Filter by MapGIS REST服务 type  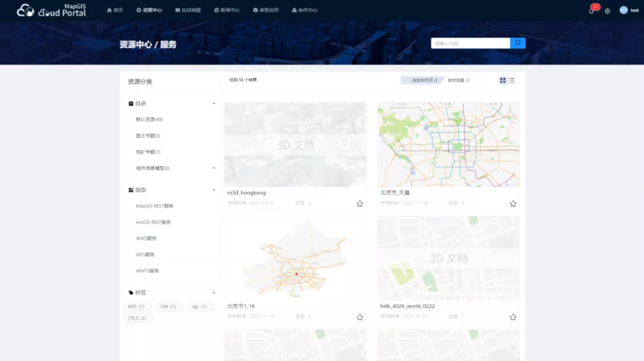[x=154, y=206]
